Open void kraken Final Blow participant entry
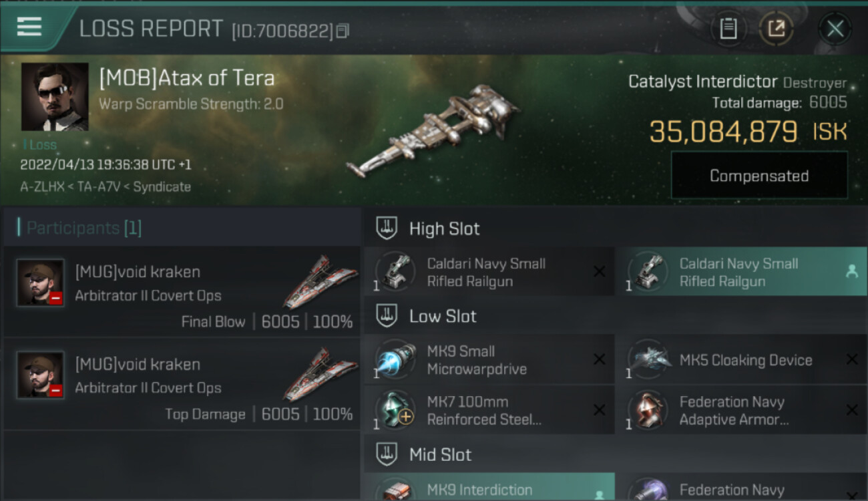Screen dimensions: 868x501 pos(182,292)
